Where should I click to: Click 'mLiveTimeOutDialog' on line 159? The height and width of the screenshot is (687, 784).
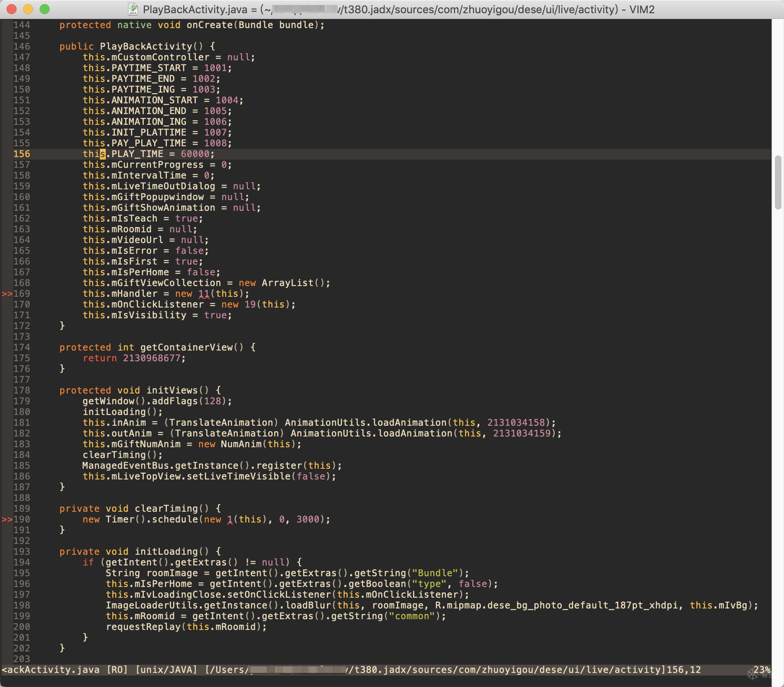coord(163,186)
